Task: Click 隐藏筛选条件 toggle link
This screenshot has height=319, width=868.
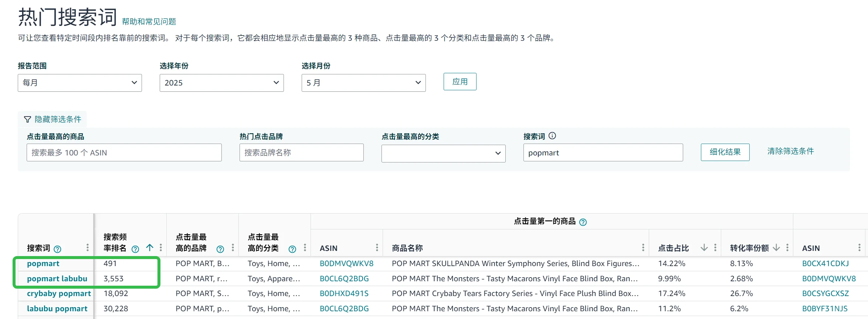Action: [x=58, y=119]
